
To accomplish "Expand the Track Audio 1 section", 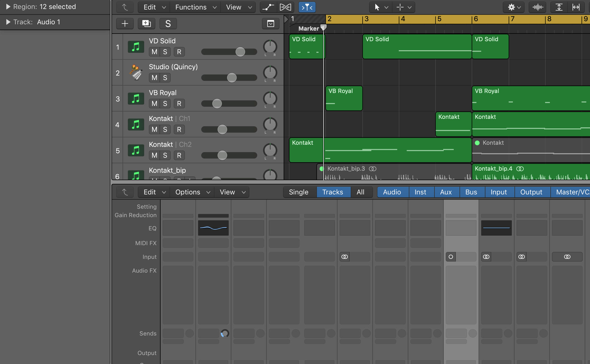I will tap(8, 22).
